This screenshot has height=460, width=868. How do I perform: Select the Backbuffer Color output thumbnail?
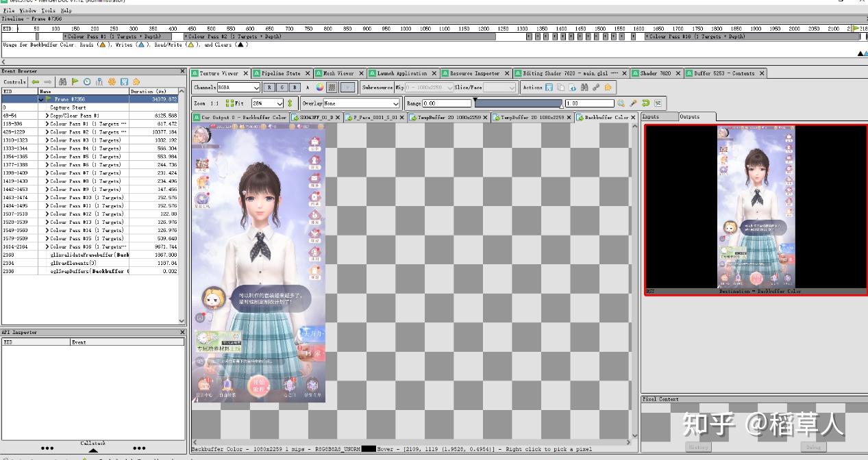(x=756, y=209)
